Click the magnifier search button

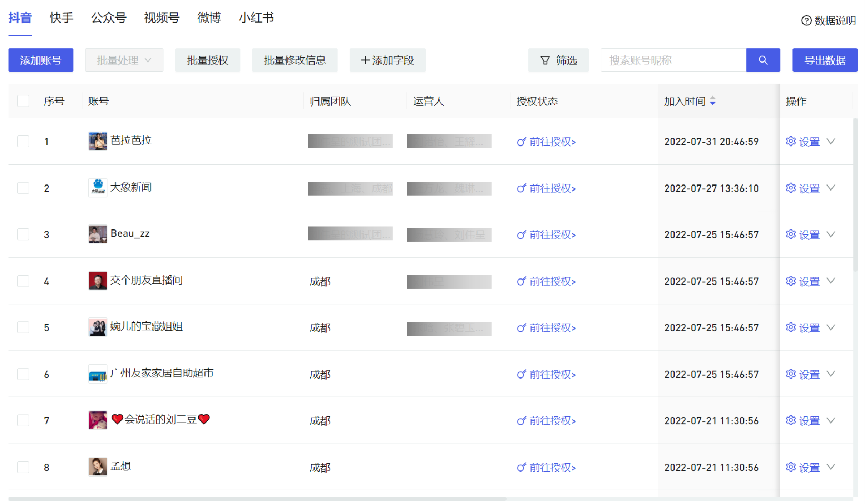(763, 60)
